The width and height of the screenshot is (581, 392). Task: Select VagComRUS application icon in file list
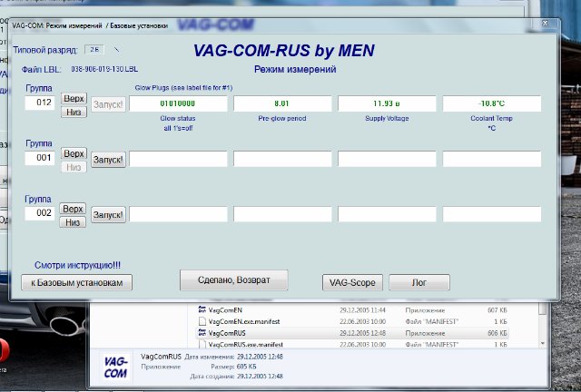202,333
